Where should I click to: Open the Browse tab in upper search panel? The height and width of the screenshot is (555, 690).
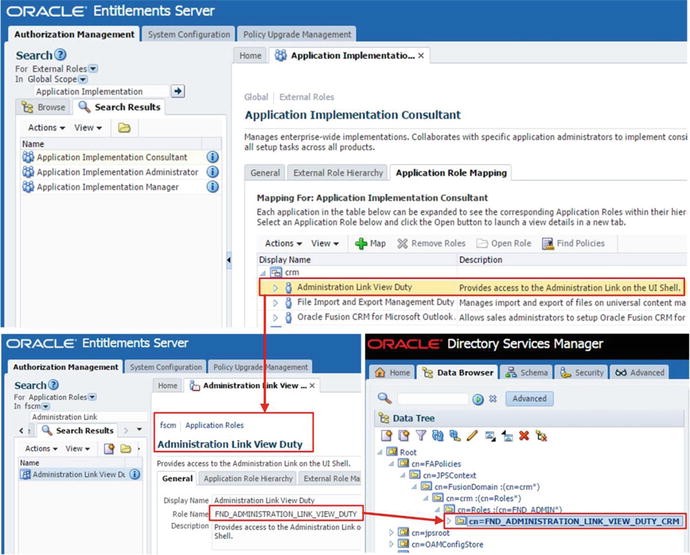coord(44,107)
